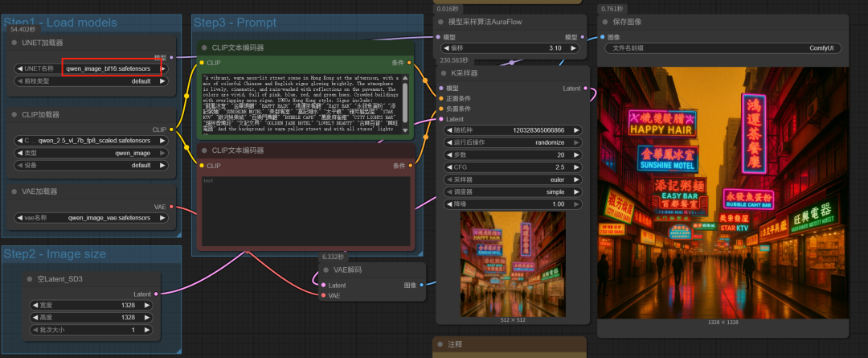
Task: Click the next arrow on the qwen_2.5_vl_7b CLIP name
Action: coord(162,141)
